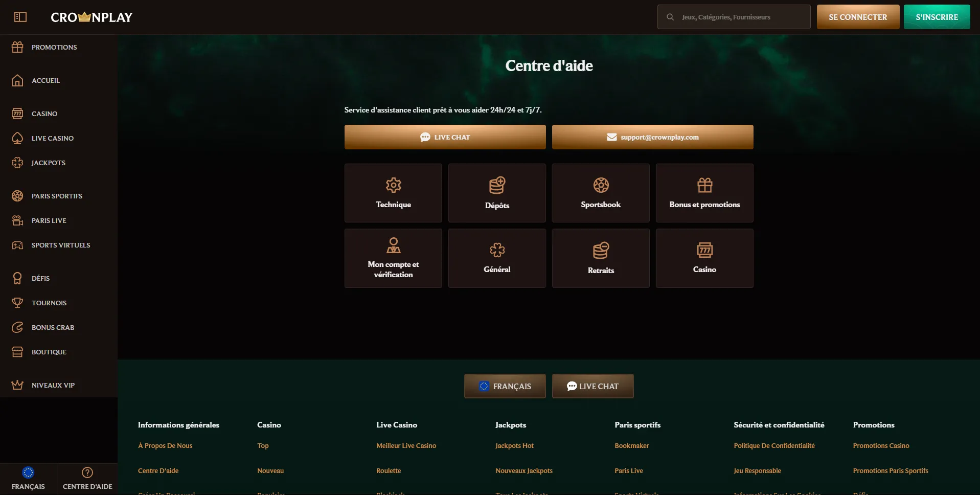This screenshot has height=495, width=980.
Task: Open the Casino help category card
Action: (704, 258)
